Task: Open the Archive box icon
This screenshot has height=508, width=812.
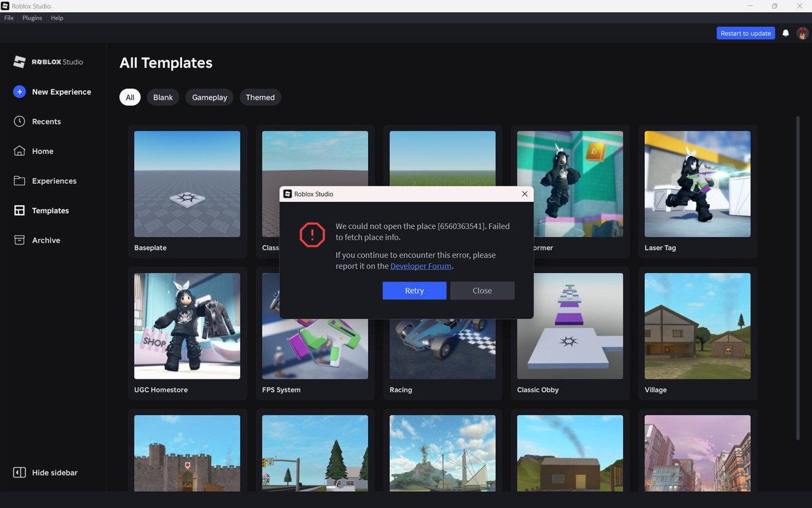Action: 20,240
